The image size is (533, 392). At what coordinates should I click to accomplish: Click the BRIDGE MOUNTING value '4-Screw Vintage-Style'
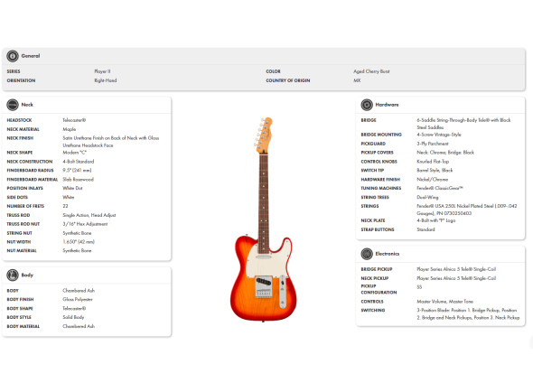pos(439,135)
